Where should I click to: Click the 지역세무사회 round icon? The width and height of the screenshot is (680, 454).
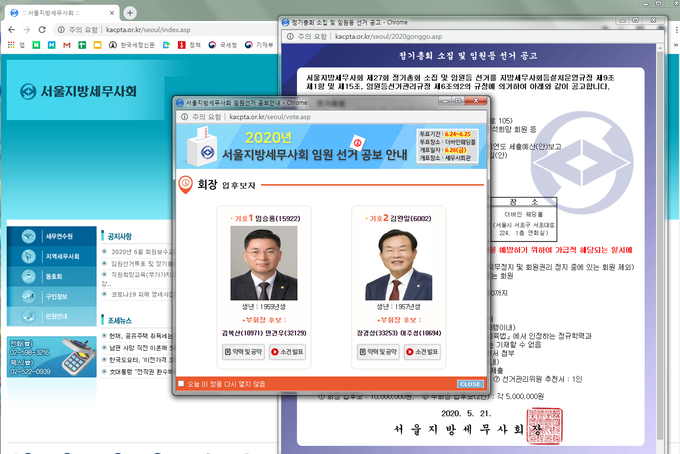[x=29, y=256]
